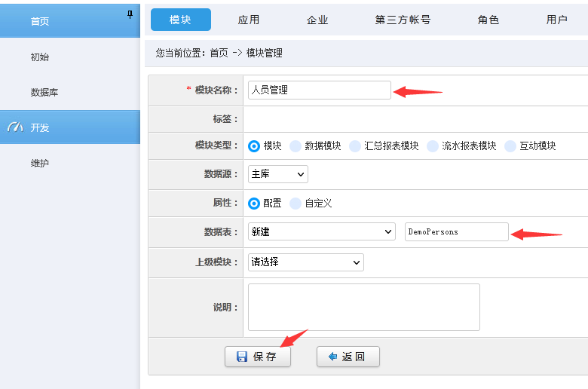Pick the 流水报表模块 radio option
Image resolution: width=588 pixels, height=389 pixels.
[x=433, y=146]
